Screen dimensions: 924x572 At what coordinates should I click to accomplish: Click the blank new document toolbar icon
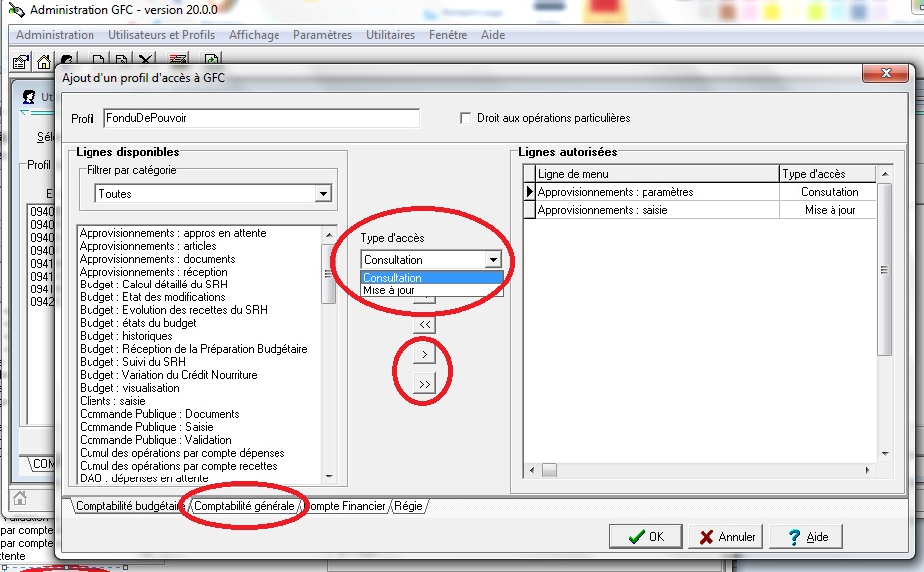pyautogui.click(x=99, y=61)
